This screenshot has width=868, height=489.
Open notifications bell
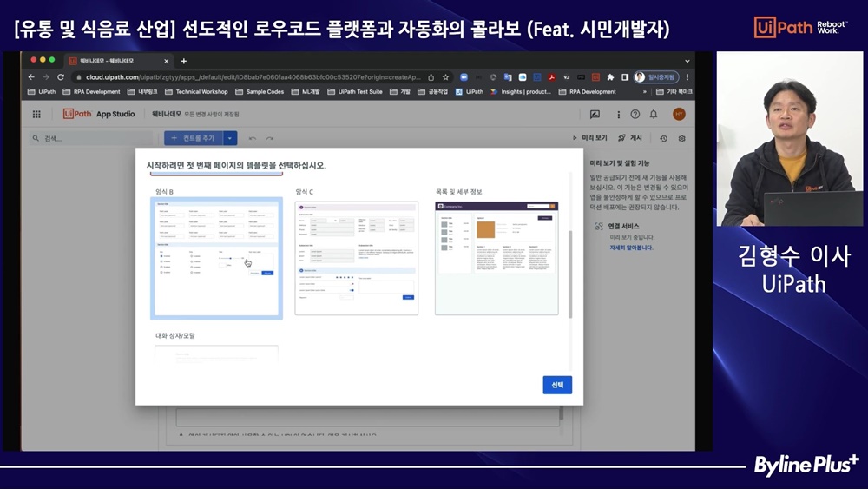pyautogui.click(x=654, y=114)
